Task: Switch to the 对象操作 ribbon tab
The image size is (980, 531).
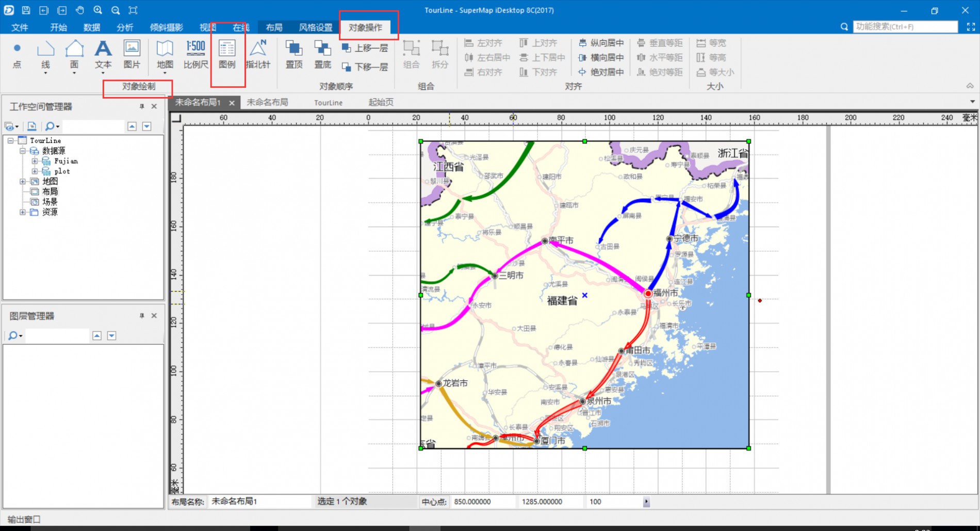Action: [365, 27]
